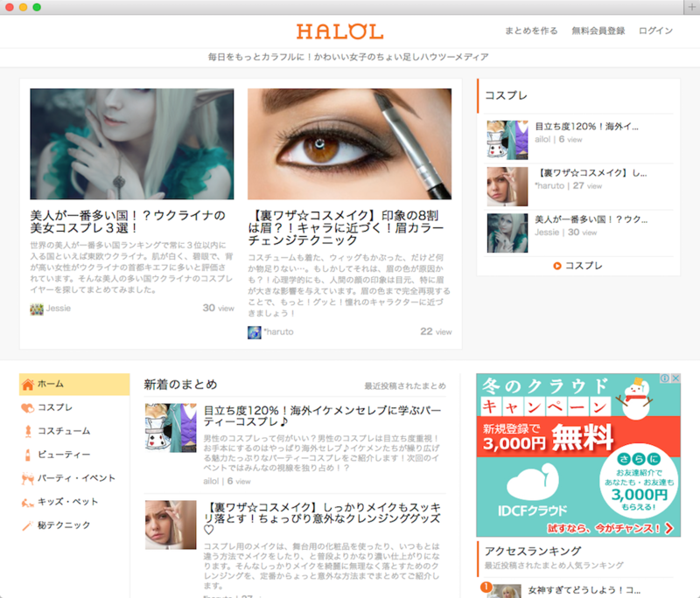Screen dimensions: 700x598
Task: Click Alice costume thumbnail in 新着のまとめ
Action: point(171,428)
